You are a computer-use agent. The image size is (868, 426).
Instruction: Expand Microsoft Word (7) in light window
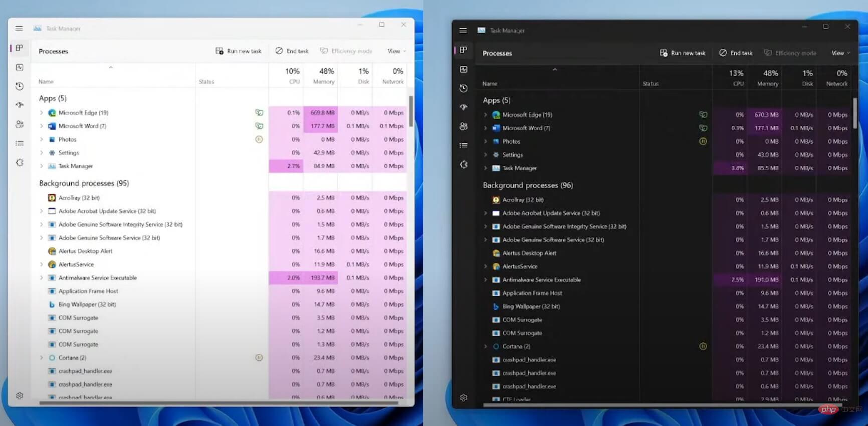pyautogui.click(x=41, y=126)
